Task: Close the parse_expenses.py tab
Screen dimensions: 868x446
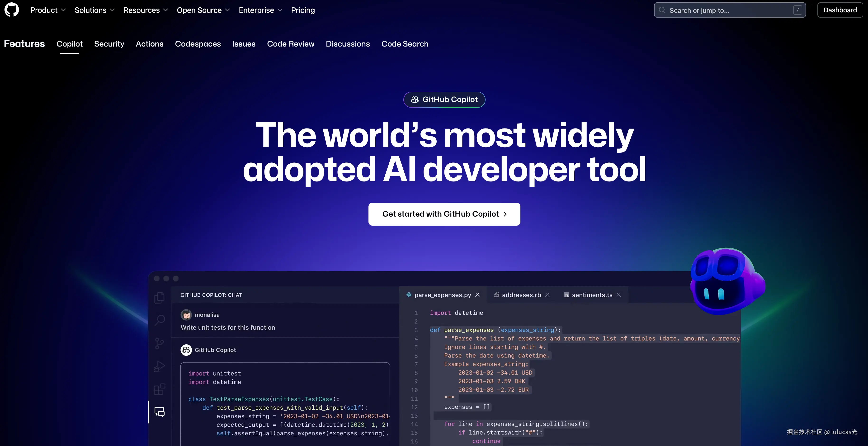Action: [477, 295]
